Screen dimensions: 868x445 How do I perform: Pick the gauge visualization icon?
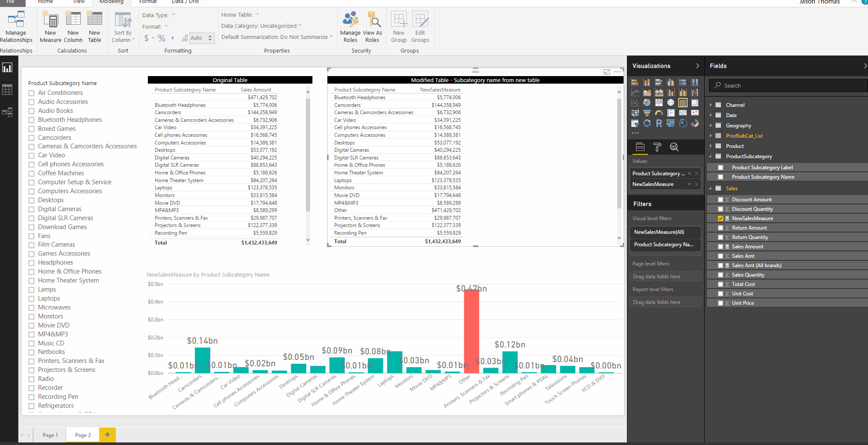pyautogui.click(x=659, y=113)
